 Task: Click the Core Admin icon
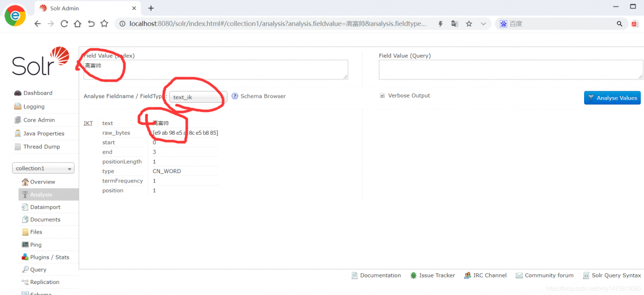coord(18,120)
